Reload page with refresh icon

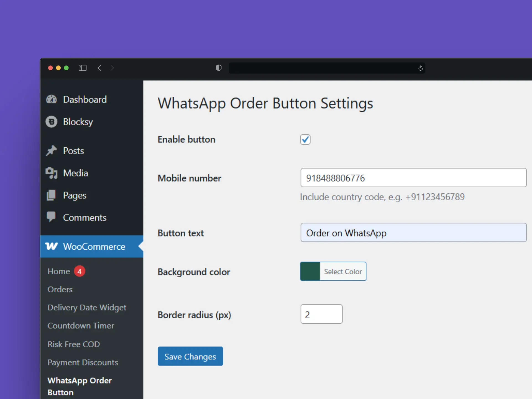coord(420,68)
